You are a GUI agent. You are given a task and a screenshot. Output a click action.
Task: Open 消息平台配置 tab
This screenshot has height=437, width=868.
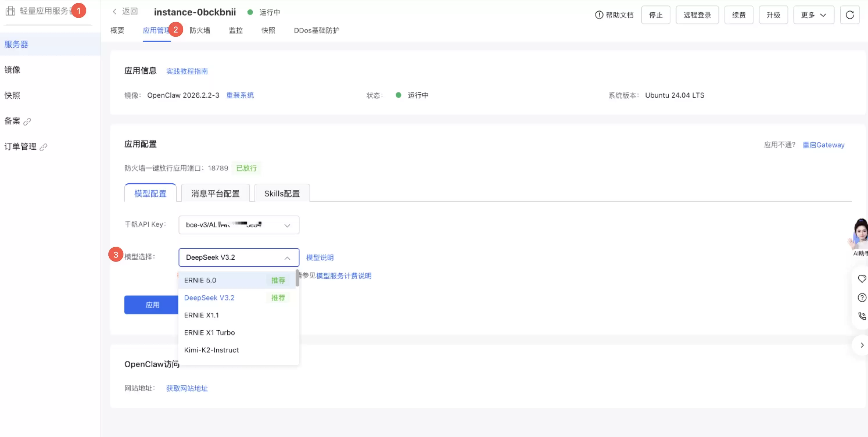tap(215, 193)
